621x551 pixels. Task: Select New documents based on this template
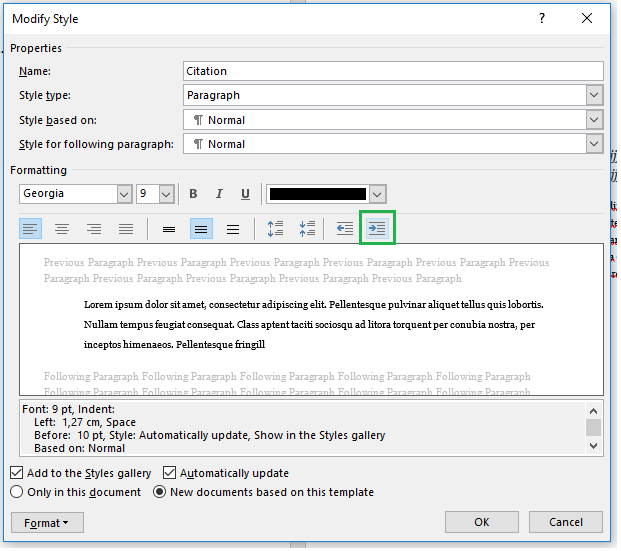[x=160, y=492]
